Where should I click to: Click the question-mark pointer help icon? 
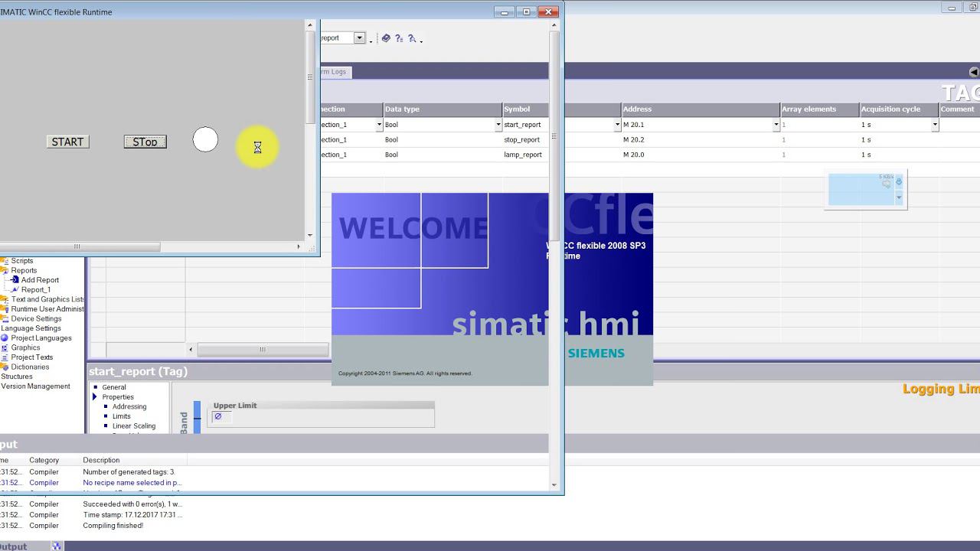point(412,38)
